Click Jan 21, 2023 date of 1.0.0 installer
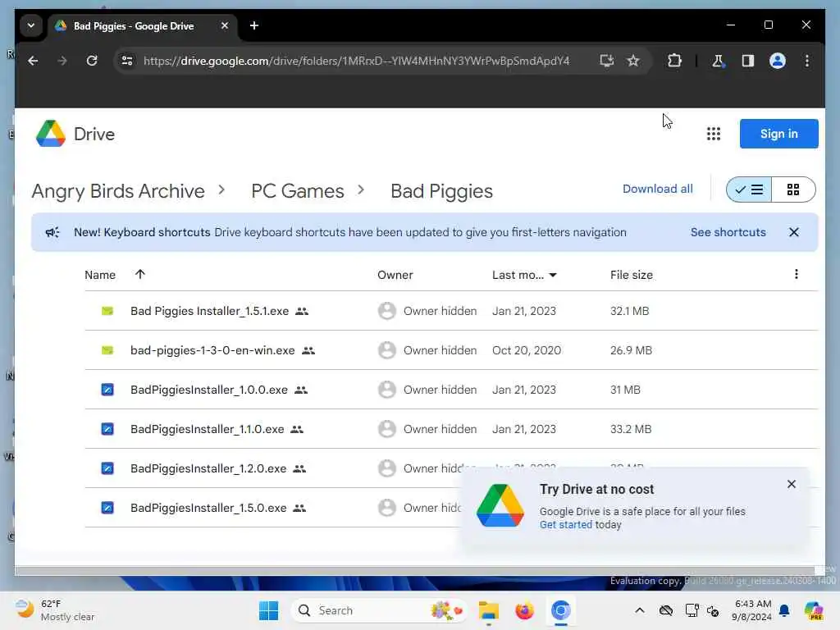The height and width of the screenshot is (630, 840). point(524,390)
